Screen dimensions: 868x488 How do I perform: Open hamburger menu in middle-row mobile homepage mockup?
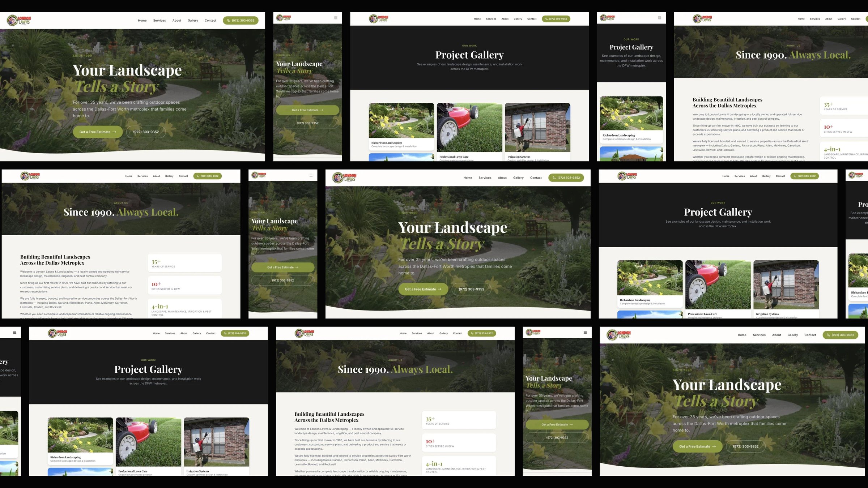pos(311,175)
